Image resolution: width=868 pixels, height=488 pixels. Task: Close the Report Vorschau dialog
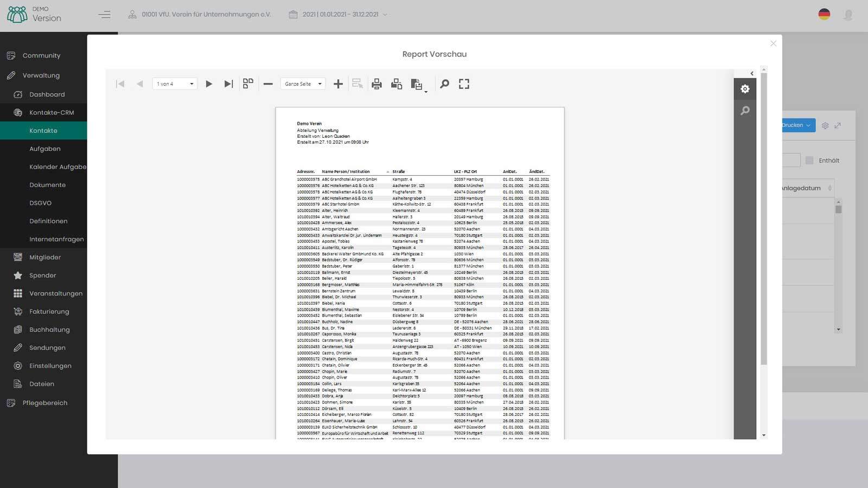[773, 43]
